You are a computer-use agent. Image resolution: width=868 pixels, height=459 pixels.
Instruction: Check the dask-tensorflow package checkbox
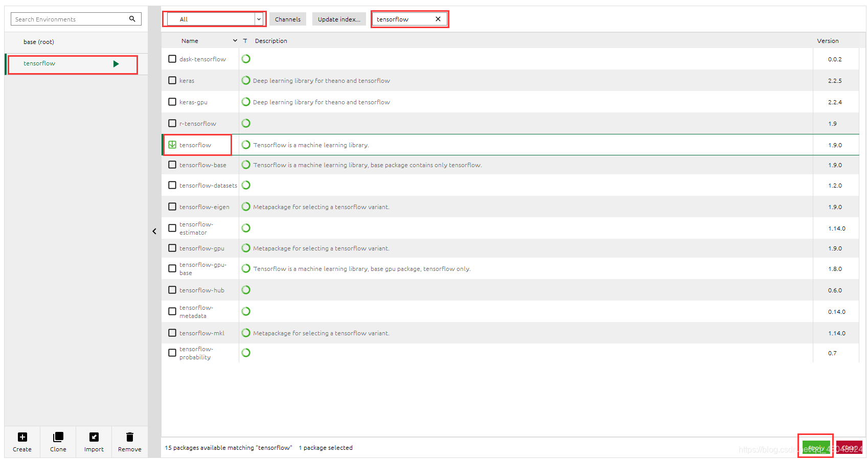click(172, 59)
